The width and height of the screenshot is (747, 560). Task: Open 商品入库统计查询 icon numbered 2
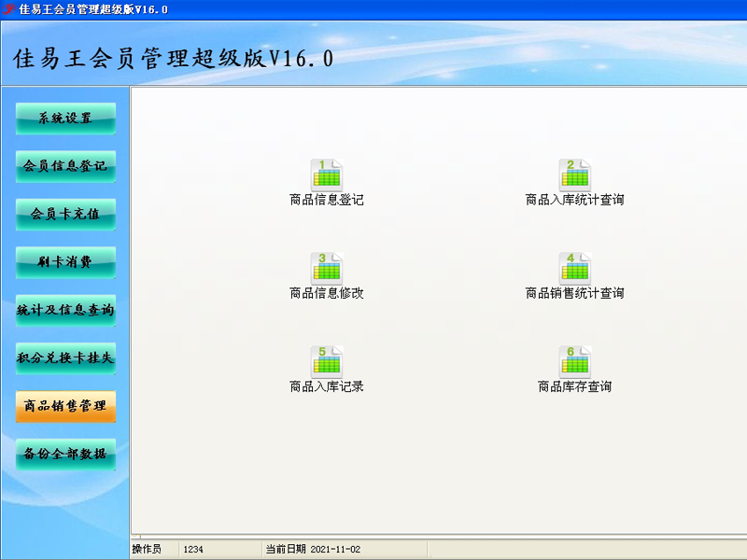pyautogui.click(x=575, y=175)
